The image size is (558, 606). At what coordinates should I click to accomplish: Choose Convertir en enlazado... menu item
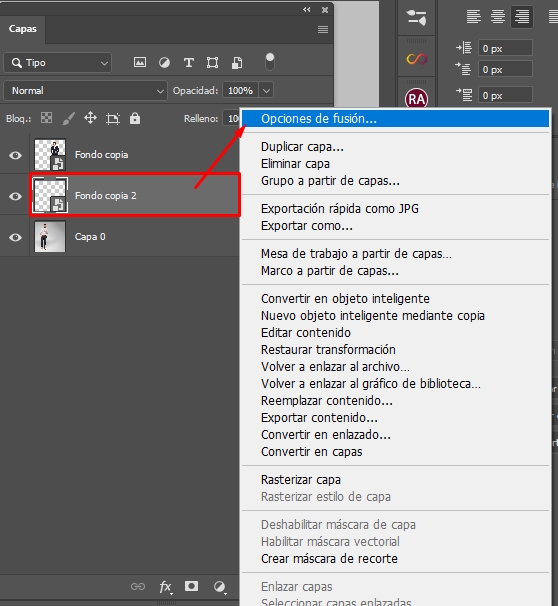(396, 435)
